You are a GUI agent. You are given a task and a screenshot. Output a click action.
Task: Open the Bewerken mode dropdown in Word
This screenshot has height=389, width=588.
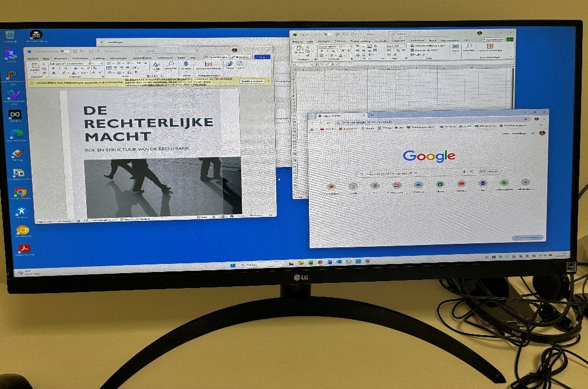point(242,57)
